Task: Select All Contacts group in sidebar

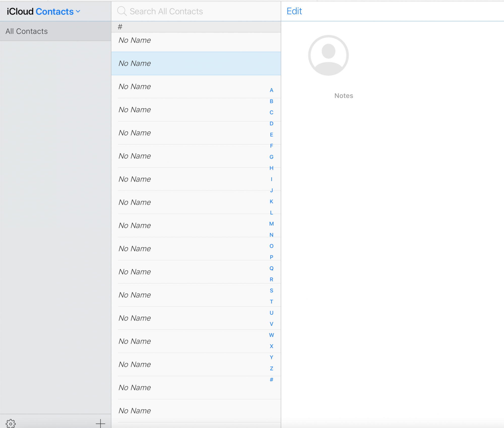Action: (55, 31)
